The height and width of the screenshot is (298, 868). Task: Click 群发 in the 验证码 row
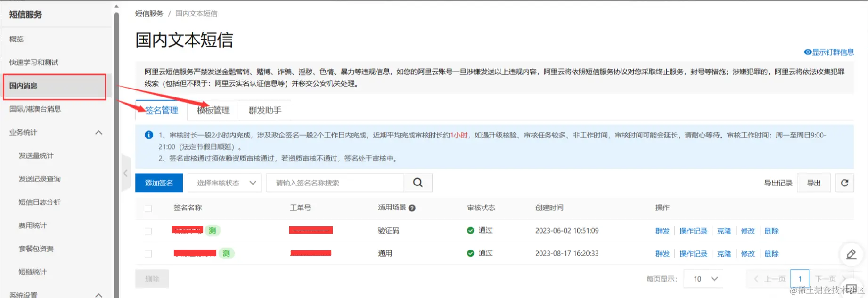663,231
